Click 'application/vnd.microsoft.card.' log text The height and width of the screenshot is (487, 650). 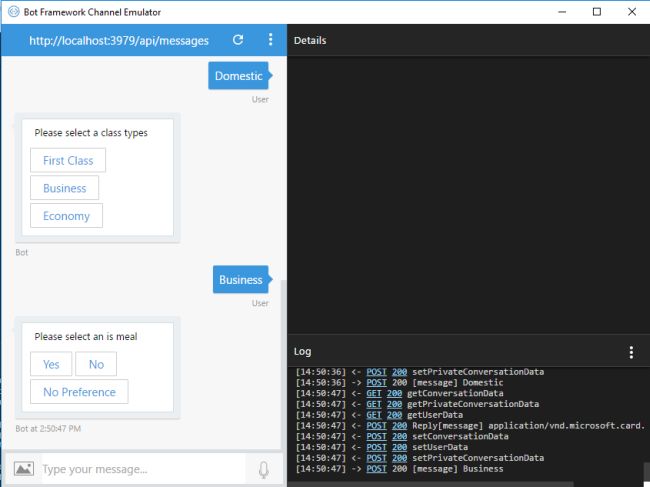tap(567, 426)
